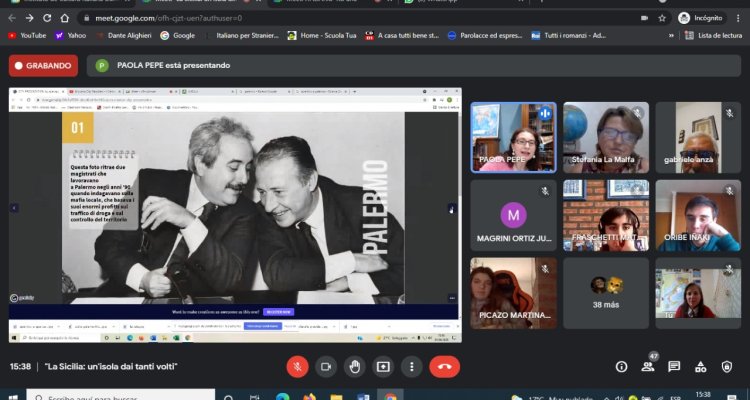This screenshot has height=400, width=750.
Task: Open the A casa tutti bene bookmark
Action: [x=402, y=35]
